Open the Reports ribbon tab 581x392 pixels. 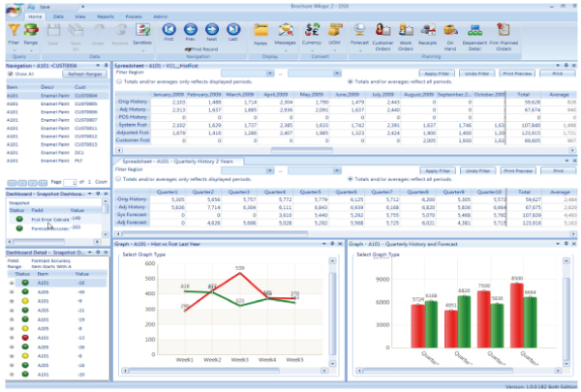106,16
